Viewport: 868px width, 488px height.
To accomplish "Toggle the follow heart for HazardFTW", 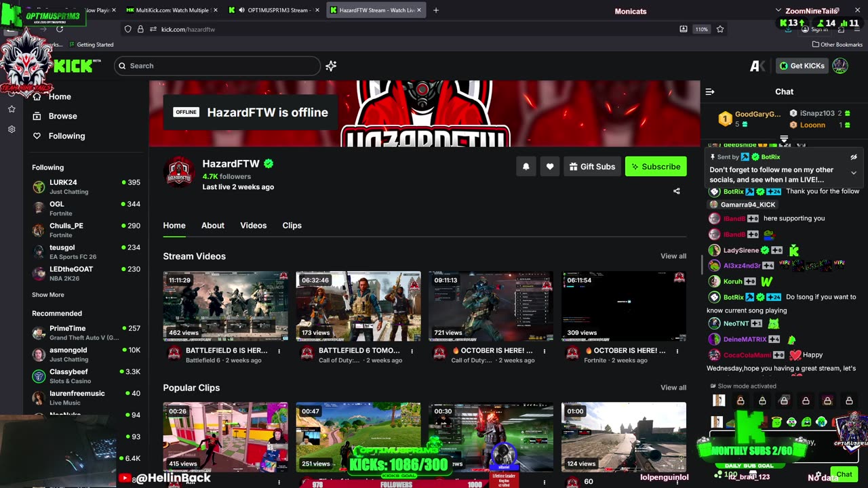I will [550, 167].
